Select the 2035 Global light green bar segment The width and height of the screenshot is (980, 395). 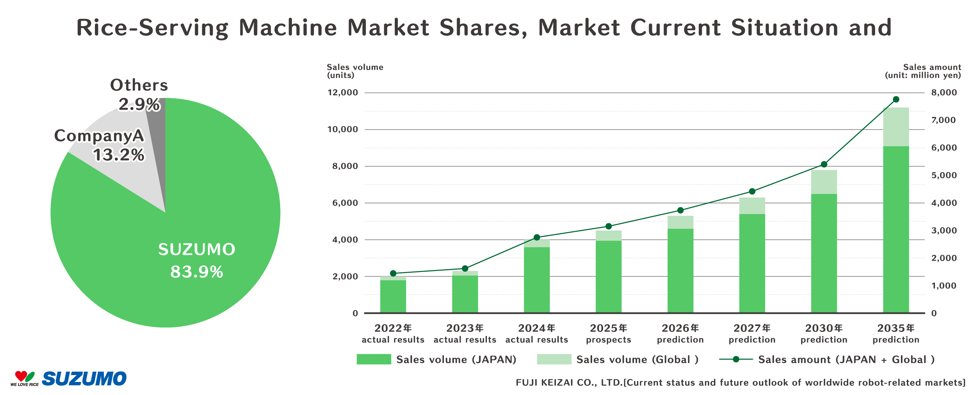pos(895,127)
